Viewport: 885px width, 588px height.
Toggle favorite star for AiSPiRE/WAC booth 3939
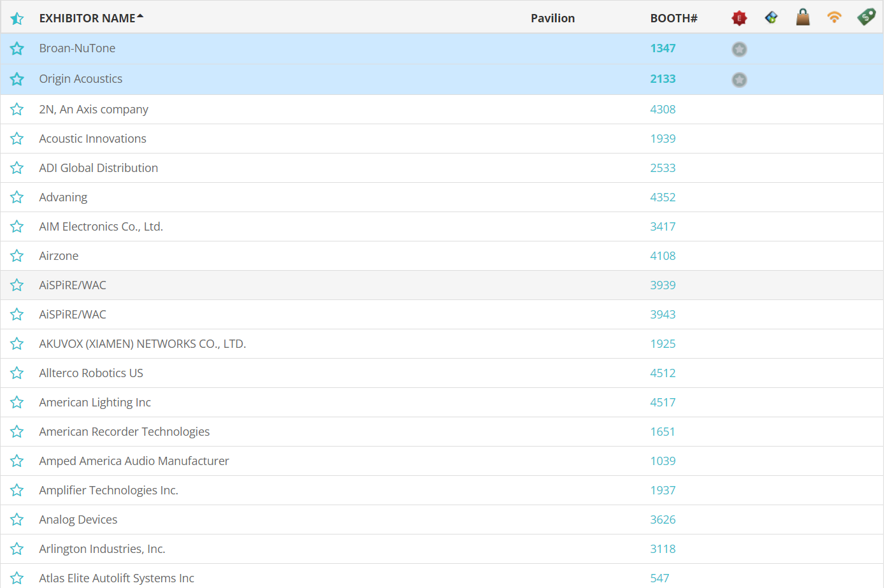(x=17, y=285)
